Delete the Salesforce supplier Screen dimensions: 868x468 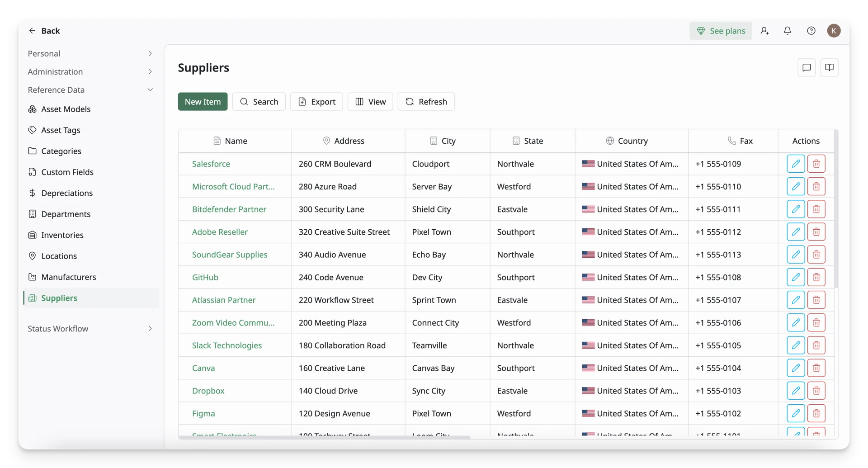(x=816, y=164)
